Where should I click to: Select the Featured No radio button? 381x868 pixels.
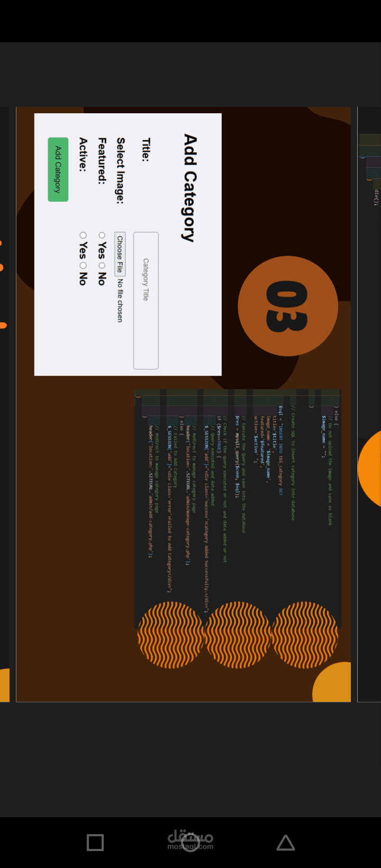102,266
